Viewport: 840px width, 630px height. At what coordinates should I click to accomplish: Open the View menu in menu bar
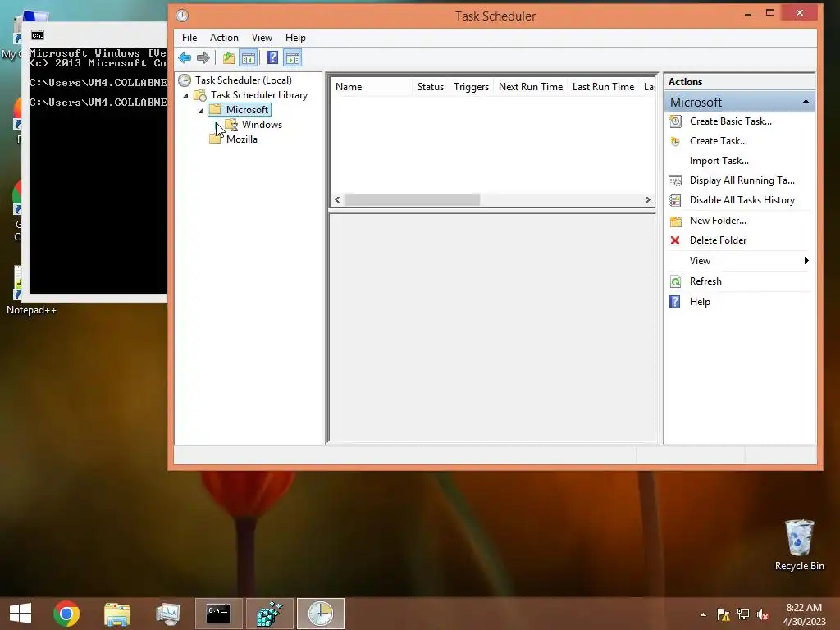pyautogui.click(x=262, y=38)
